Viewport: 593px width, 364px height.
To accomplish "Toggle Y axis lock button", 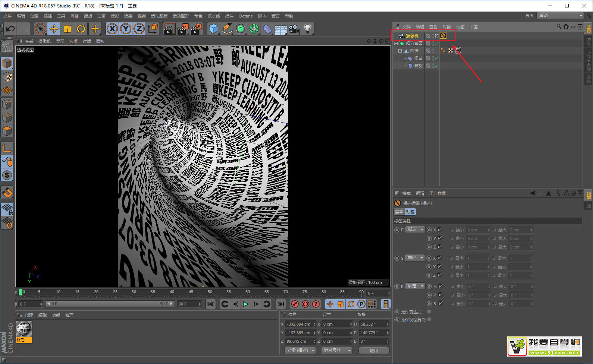I will click(x=126, y=29).
